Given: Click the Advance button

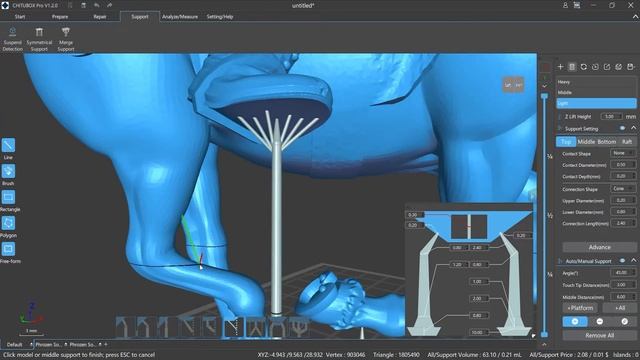Looking at the screenshot, I should click(599, 247).
